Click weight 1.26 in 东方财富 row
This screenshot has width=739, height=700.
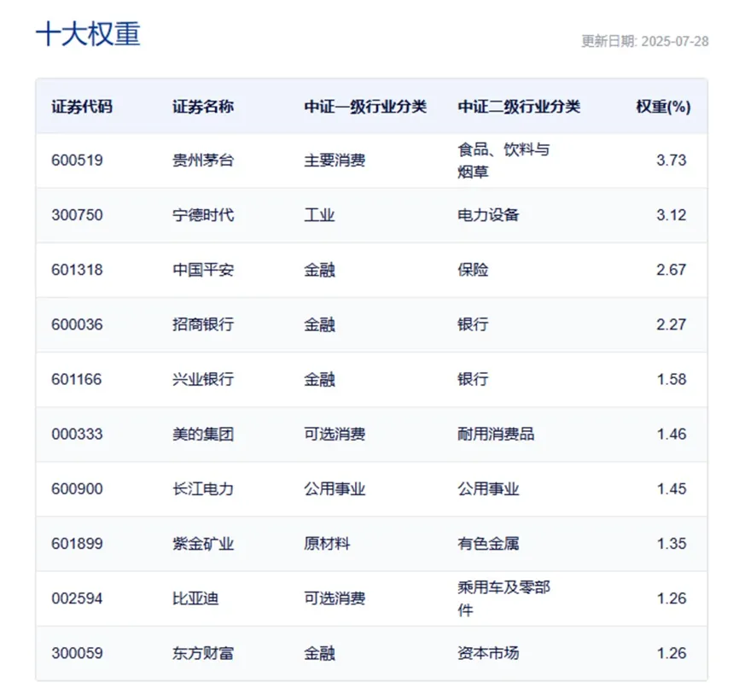coord(672,653)
